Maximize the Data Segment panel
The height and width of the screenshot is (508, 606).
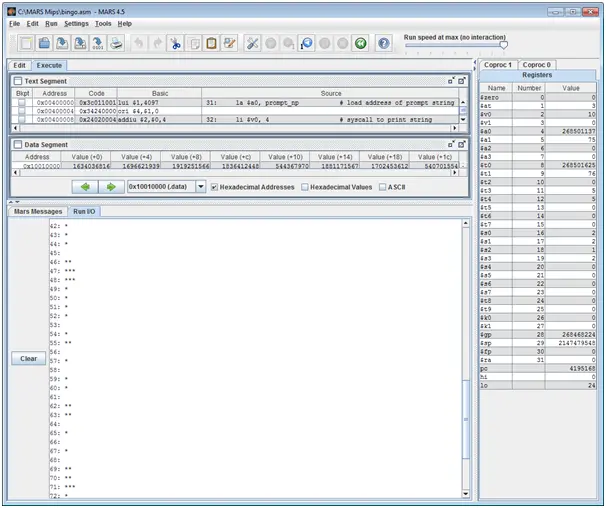[461, 144]
